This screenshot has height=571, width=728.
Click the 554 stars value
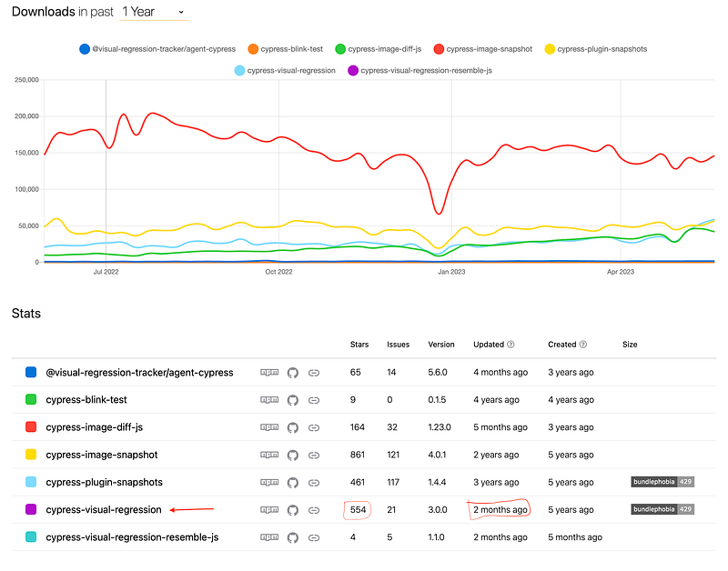tap(358, 510)
